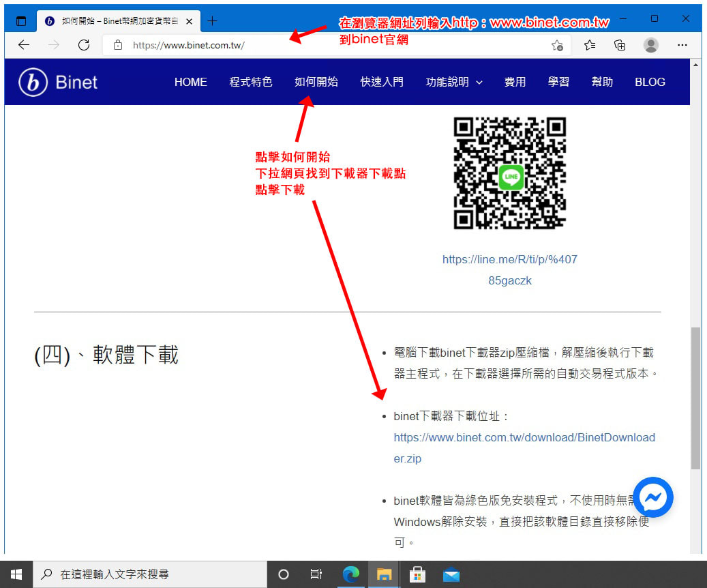Select the active 如何開始 browser tab

point(119,20)
